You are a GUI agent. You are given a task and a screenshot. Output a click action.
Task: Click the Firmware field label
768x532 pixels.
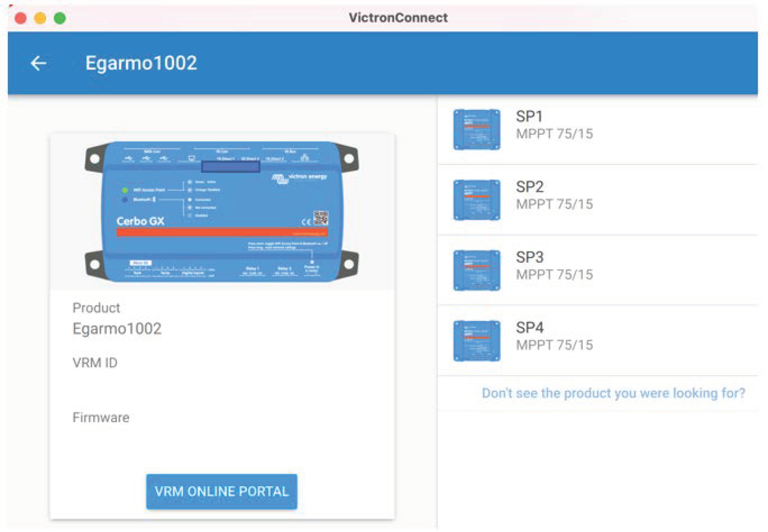101,417
